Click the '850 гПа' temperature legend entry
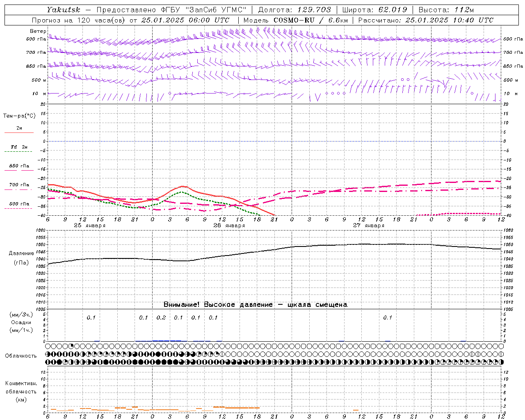This screenshot has height=420, width=525. coord(19,166)
